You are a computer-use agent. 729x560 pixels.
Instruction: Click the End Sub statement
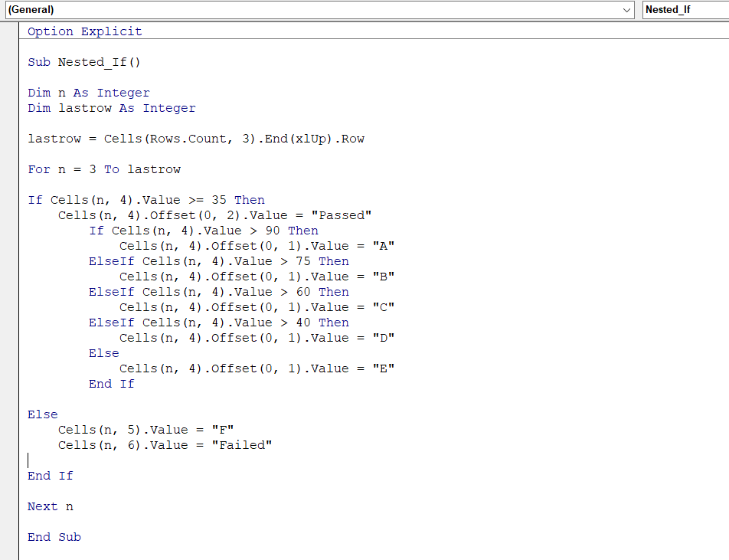pyautogui.click(x=54, y=537)
